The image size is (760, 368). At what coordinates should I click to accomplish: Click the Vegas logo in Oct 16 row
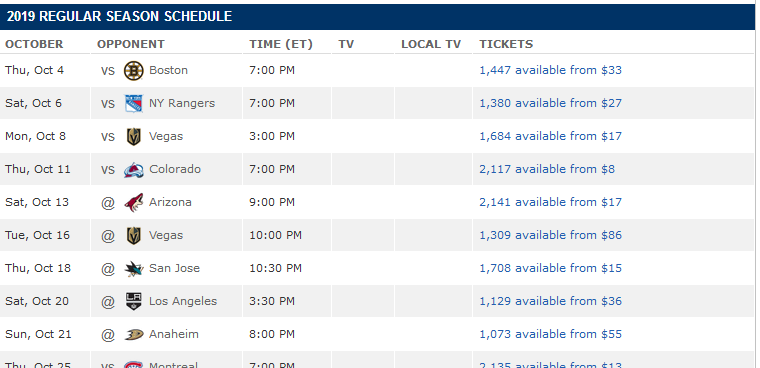133,236
